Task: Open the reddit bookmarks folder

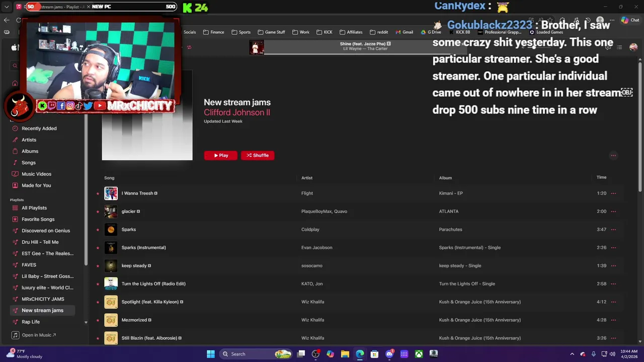Action: (x=379, y=32)
